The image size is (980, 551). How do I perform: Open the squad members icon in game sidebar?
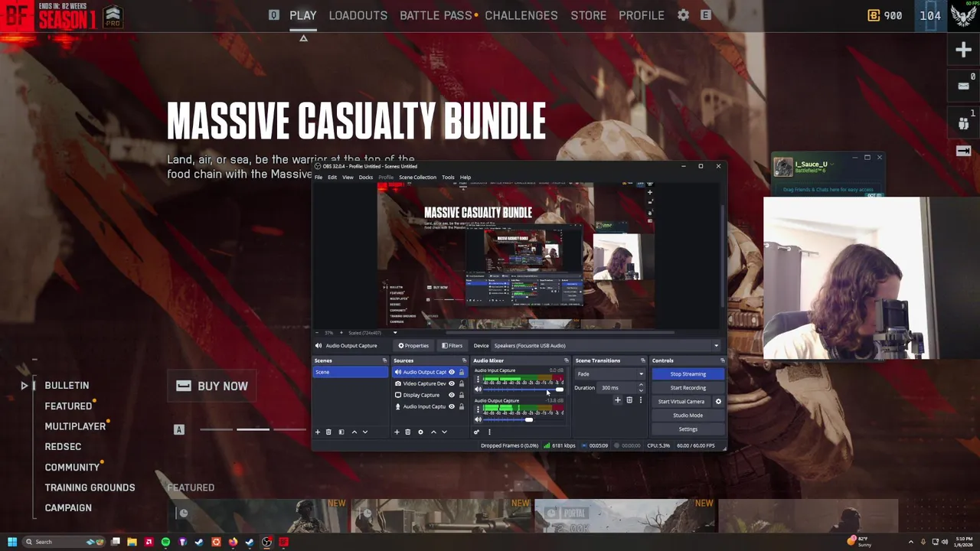pyautogui.click(x=963, y=122)
